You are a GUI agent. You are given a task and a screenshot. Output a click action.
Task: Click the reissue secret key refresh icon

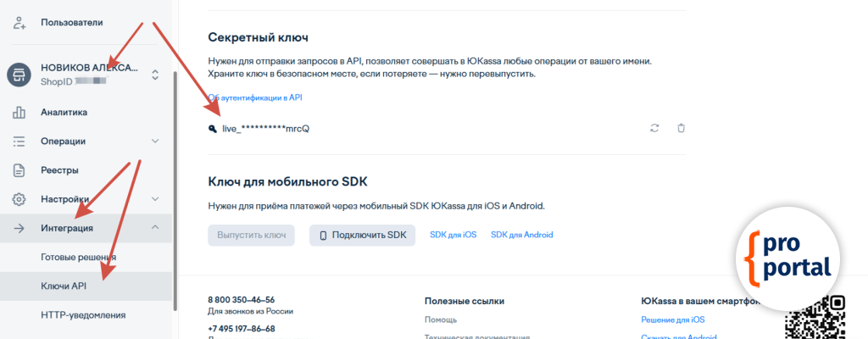654,128
